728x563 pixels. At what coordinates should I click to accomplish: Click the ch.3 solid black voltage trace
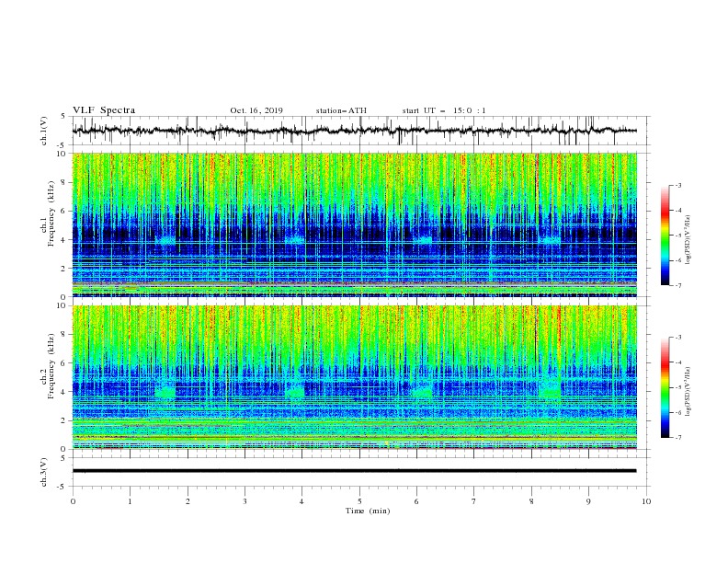pyautogui.click(x=354, y=471)
